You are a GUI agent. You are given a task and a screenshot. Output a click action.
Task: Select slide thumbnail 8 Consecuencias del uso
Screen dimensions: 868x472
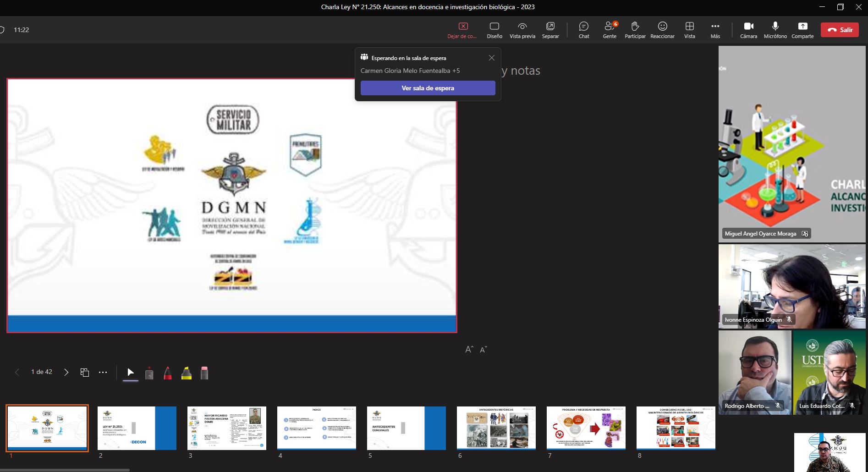click(x=676, y=428)
